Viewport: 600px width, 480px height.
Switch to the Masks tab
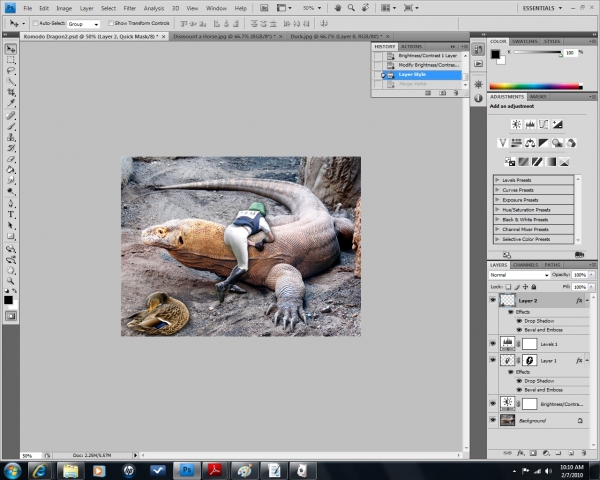click(538, 97)
